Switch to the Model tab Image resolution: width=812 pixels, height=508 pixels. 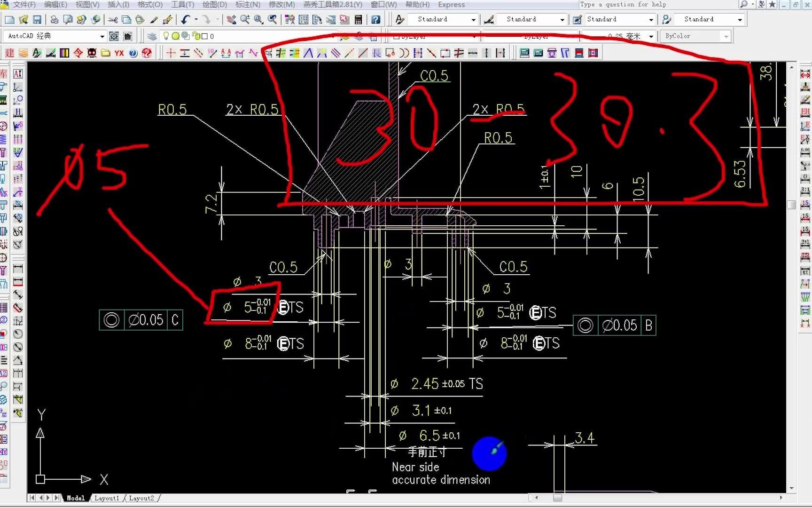[x=76, y=498]
